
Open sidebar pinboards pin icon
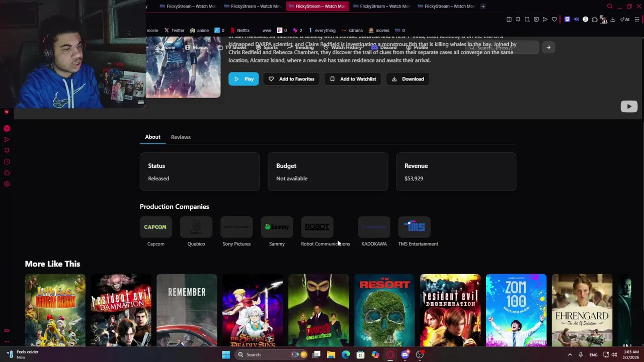[x=7, y=150]
